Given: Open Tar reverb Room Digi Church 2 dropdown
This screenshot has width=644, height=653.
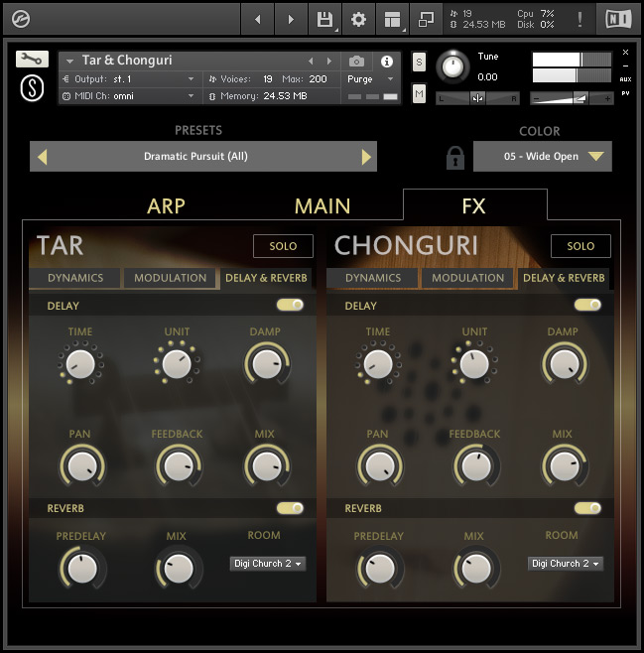Looking at the screenshot, I should [x=268, y=564].
